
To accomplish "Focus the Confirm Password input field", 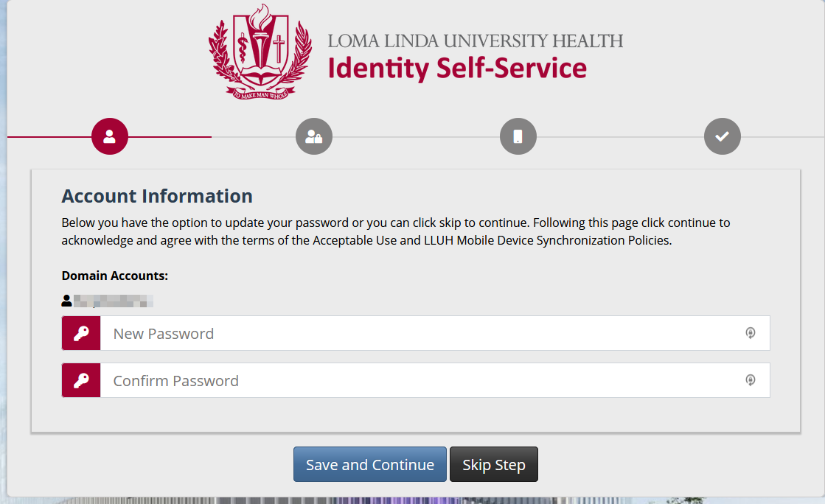I will 434,379.
